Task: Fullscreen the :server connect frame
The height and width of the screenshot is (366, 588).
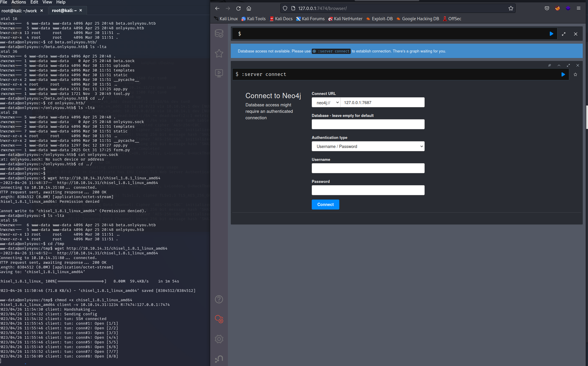Action: click(x=568, y=65)
